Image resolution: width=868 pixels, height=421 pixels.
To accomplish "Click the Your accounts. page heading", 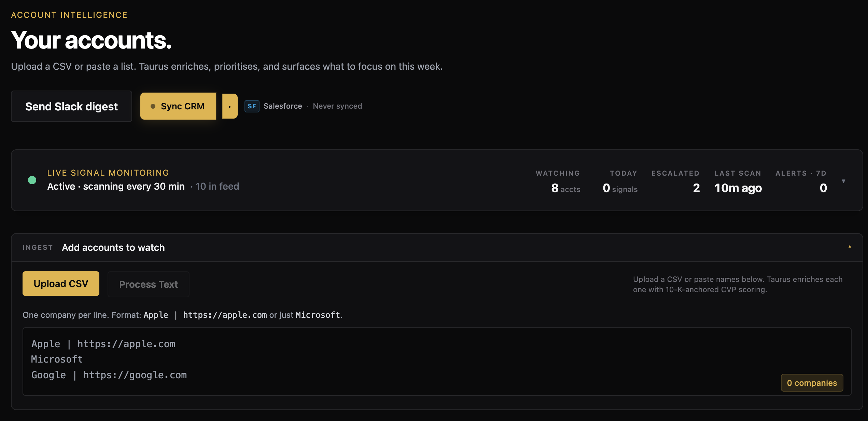I will click(x=91, y=40).
